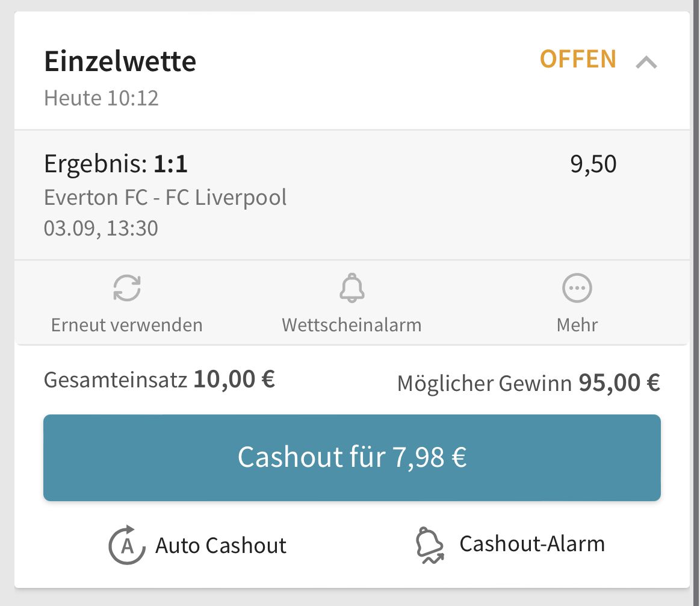Click the Wettscheinalarm label
Screen dimensions: 700x606
(352, 325)
